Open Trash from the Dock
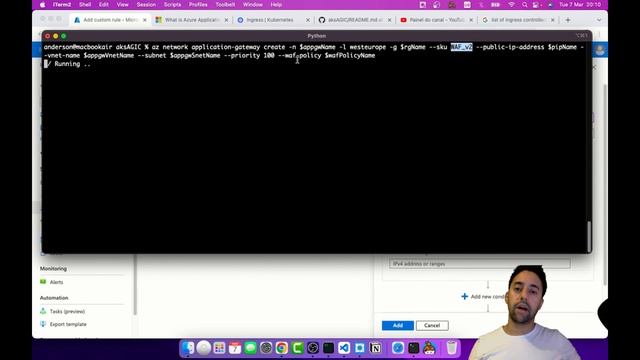Viewport: 640px width, 360px height. pyautogui.click(x=451, y=348)
